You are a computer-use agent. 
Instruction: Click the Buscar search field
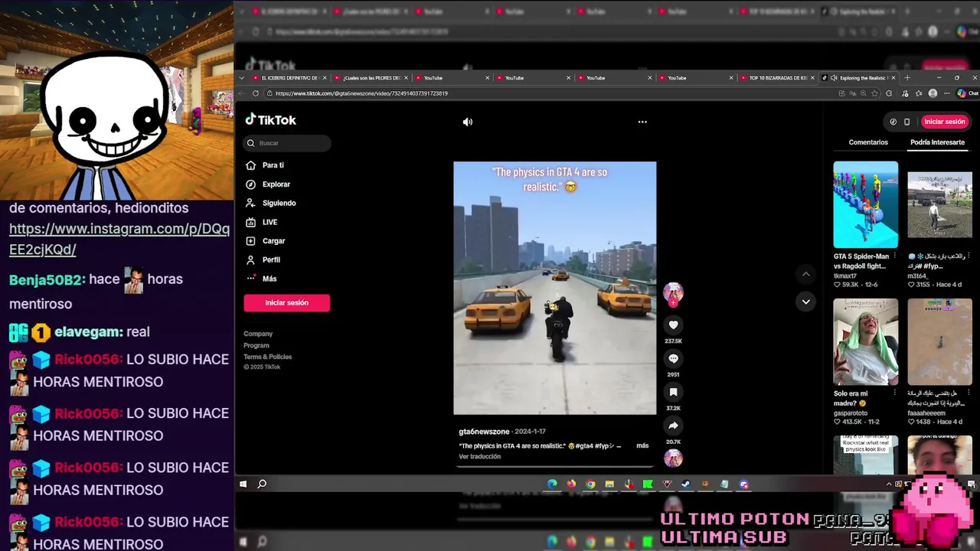288,143
